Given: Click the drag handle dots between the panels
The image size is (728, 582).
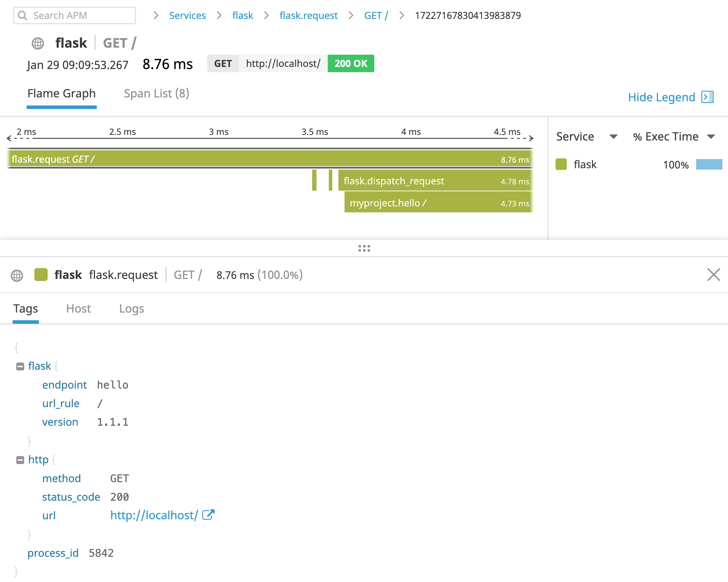Looking at the screenshot, I should 365,249.
